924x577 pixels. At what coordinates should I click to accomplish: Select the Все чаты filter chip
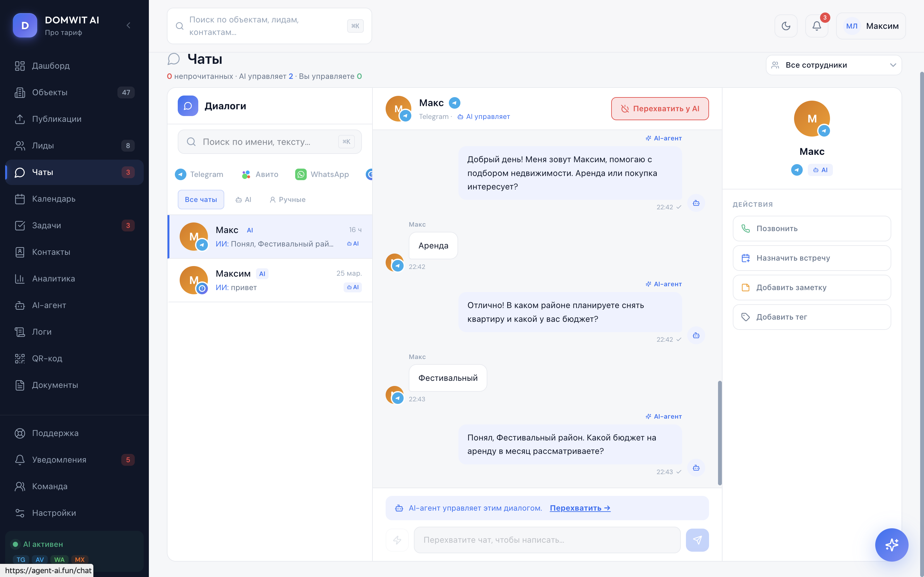pyautogui.click(x=201, y=199)
